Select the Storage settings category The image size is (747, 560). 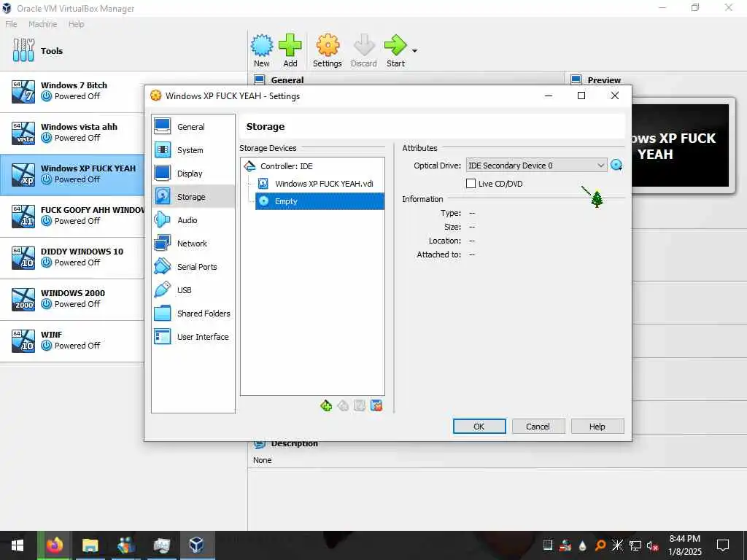(x=193, y=197)
